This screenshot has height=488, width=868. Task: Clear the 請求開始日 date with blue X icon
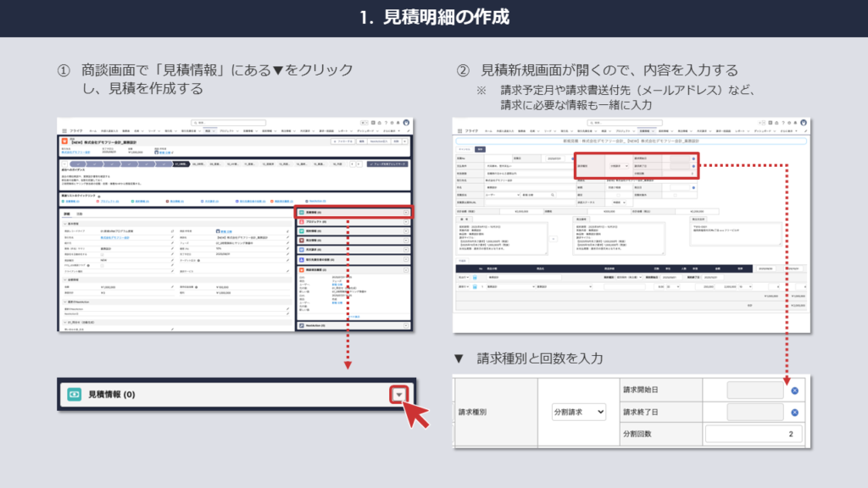795,391
